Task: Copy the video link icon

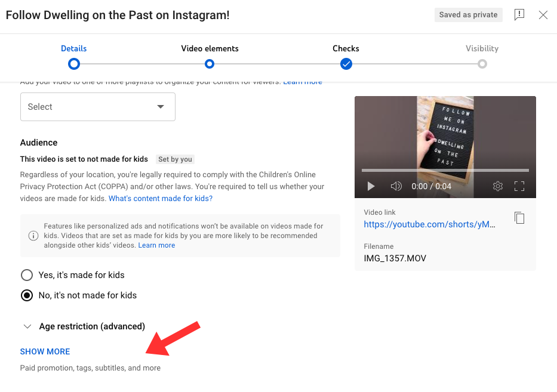Action: tap(519, 218)
